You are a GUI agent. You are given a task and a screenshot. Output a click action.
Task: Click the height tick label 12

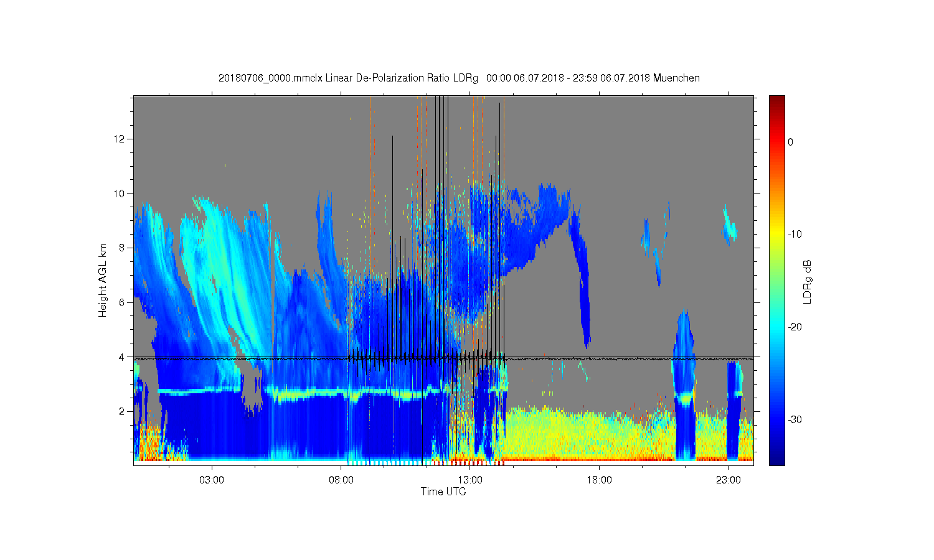[121, 139]
